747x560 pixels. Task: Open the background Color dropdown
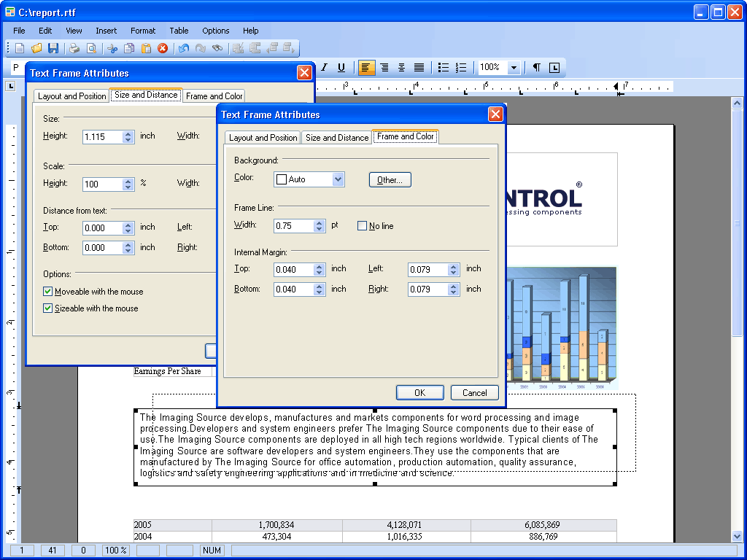pyautogui.click(x=338, y=179)
